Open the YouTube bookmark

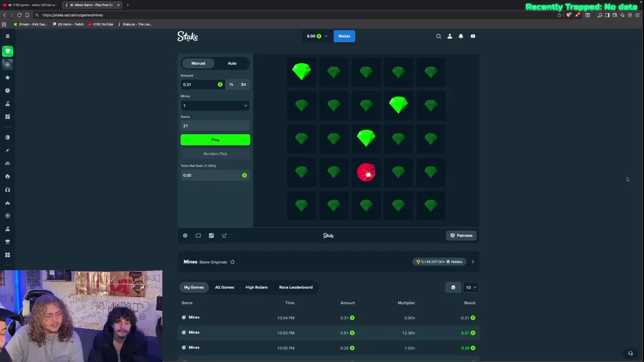click(x=101, y=24)
